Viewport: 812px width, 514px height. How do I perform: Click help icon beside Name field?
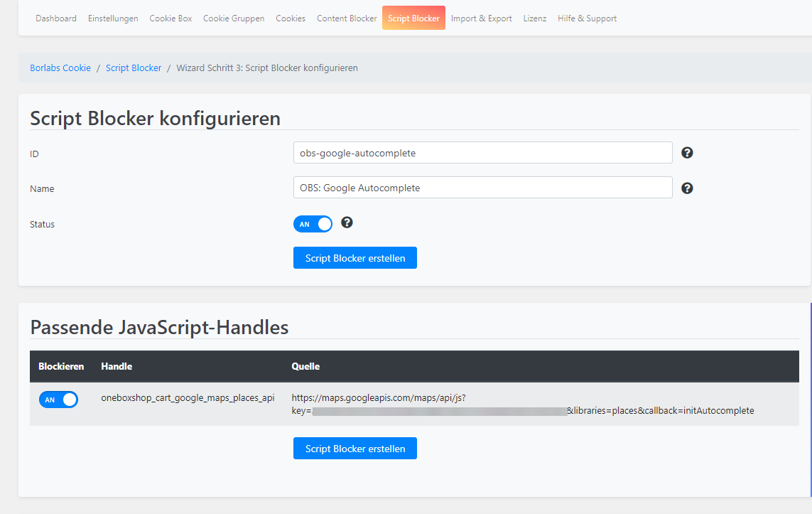[x=687, y=188]
